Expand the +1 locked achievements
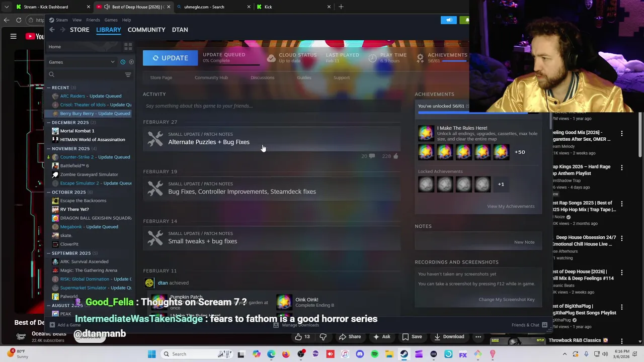This screenshot has height=362, width=644. coord(501,184)
